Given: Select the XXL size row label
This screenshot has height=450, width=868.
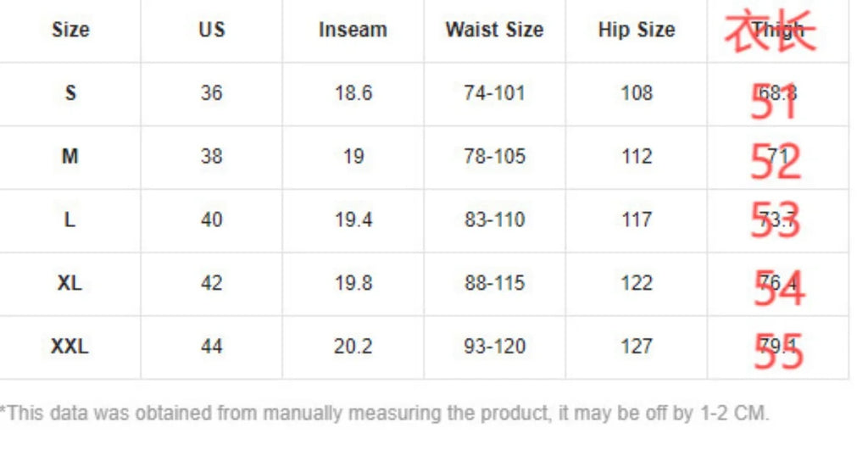Looking at the screenshot, I should coord(70,347).
